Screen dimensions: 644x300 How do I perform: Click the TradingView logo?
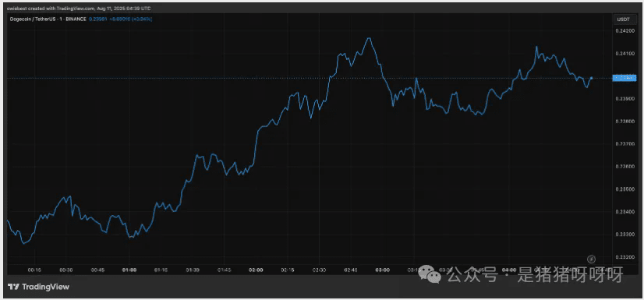pos(39,287)
